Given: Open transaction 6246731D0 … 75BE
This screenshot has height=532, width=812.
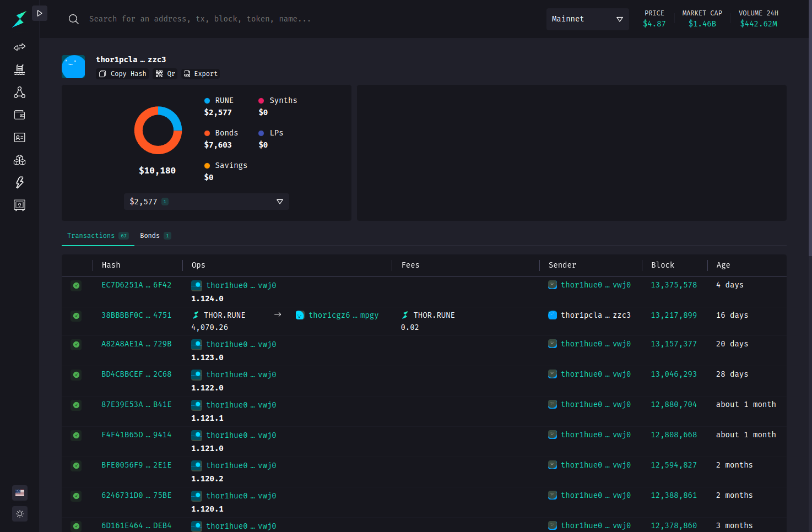Looking at the screenshot, I should pos(136,495).
